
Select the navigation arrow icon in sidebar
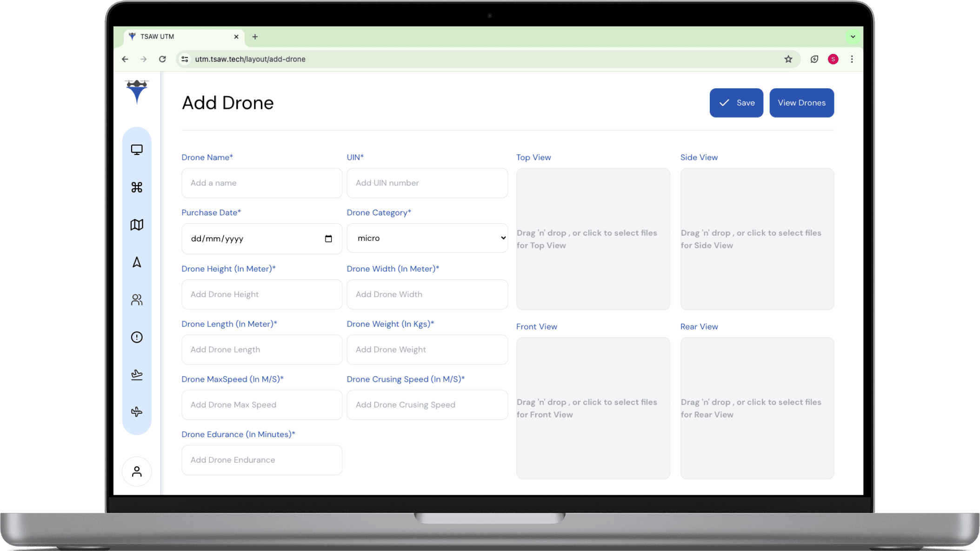pyautogui.click(x=136, y=262)
